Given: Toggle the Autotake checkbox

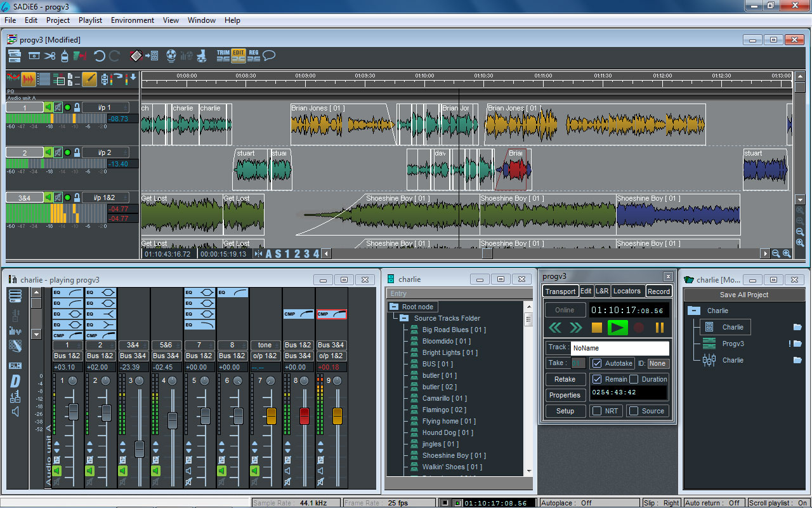Looking at the screenshot, I should tap(597, 363).
